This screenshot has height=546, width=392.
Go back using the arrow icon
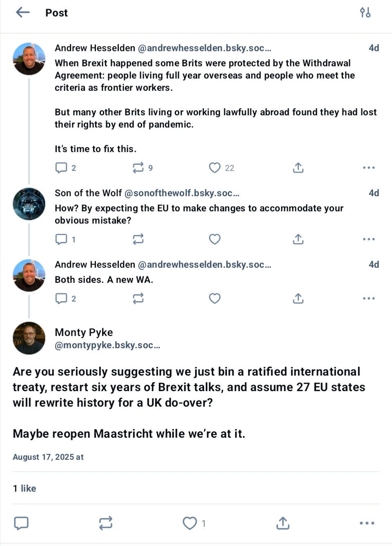click(x=23, y=13)
